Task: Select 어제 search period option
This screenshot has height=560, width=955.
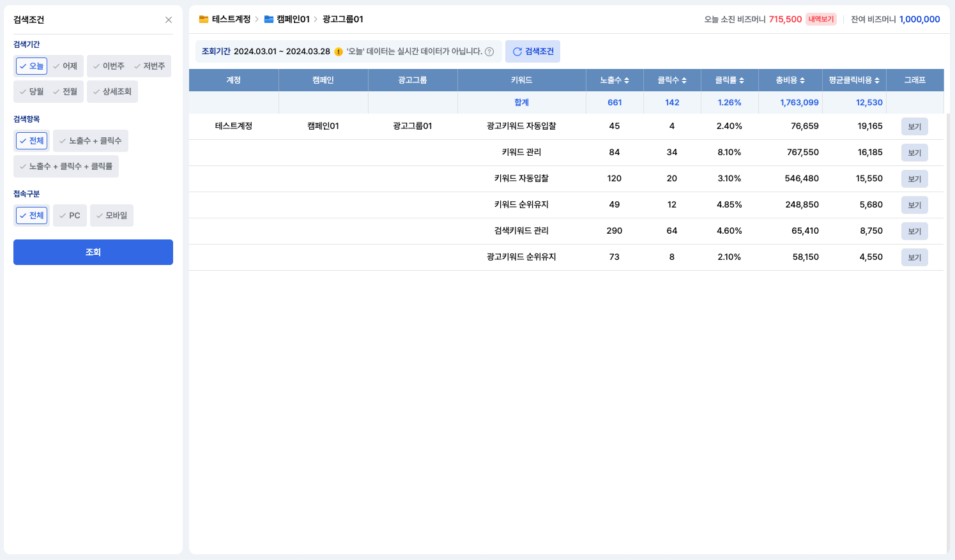Action: (65, 66)
